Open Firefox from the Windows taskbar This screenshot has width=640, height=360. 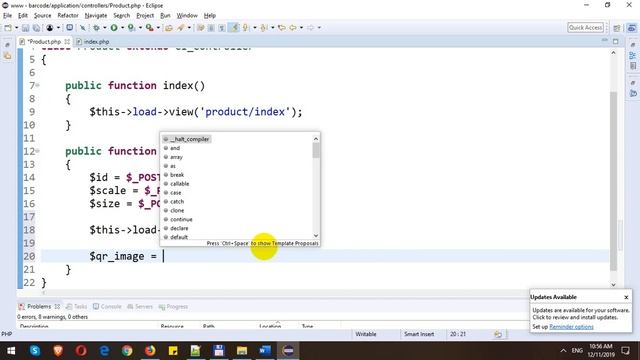[x=150, y=351]
